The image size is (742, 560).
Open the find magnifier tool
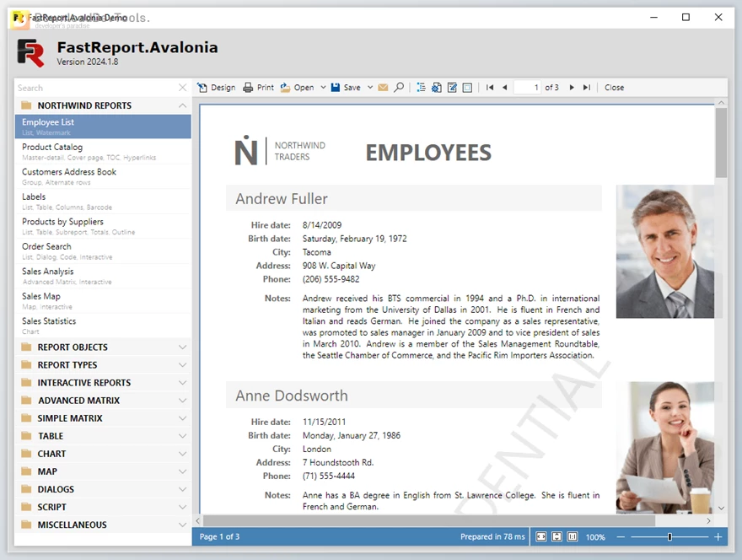(x=399, y=88)
